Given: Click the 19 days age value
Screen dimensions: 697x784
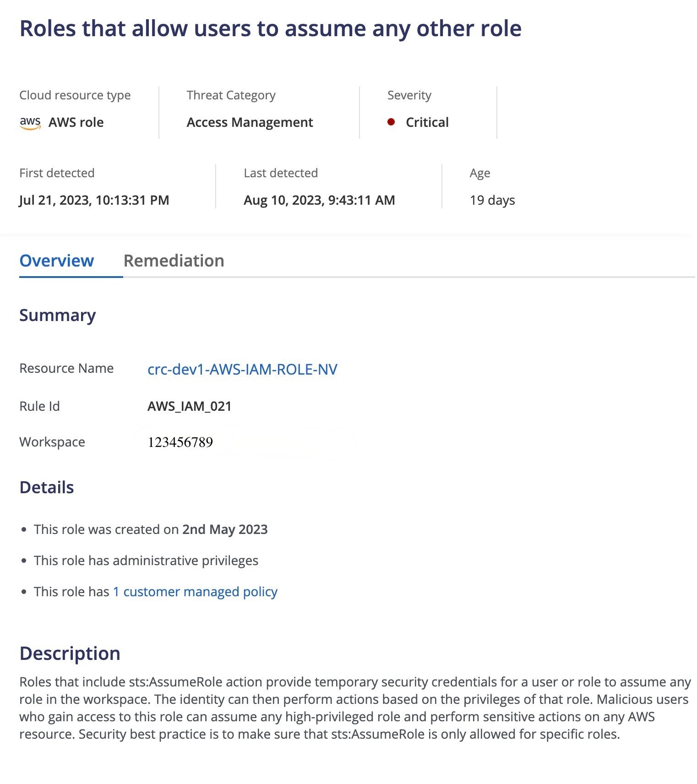Looking at the screenshot, I should pos(492,200).
